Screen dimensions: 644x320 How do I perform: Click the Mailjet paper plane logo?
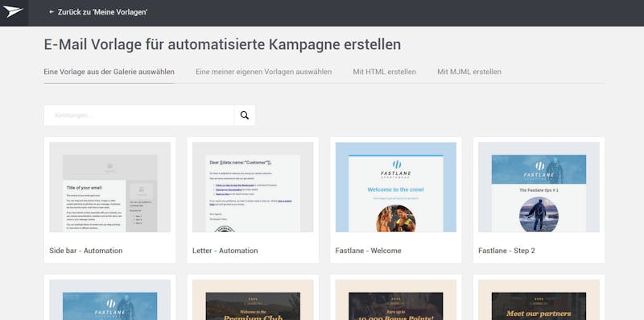[x=14, y=12]
